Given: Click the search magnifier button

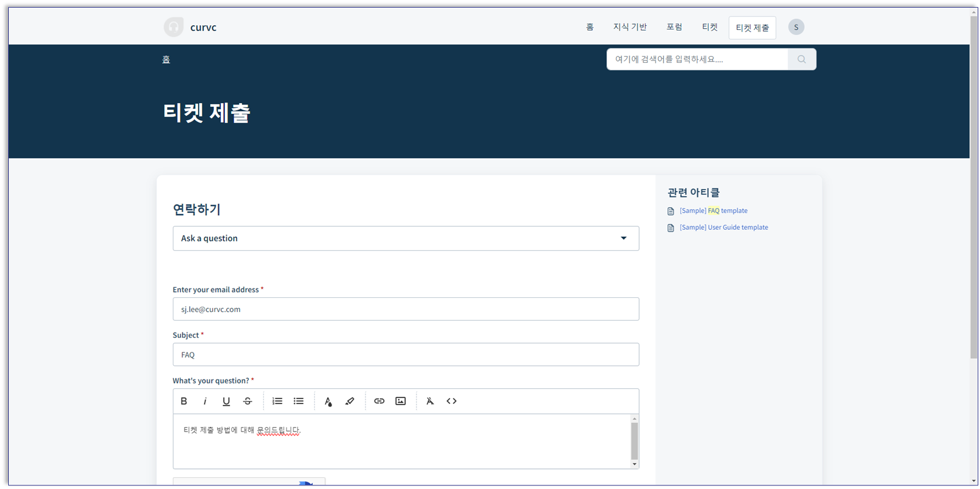Looking at the screenshot, I should point(802,59).
